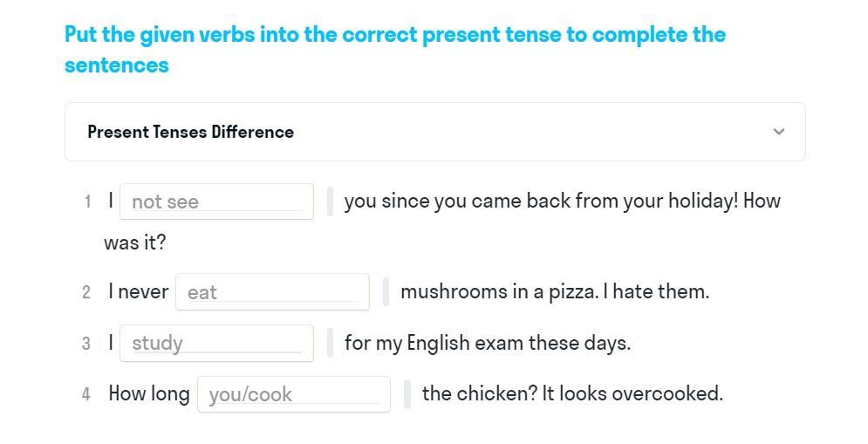868x444 pixels.
Task: Click gray marker after "you/cook" field
Action: [407, 394]
